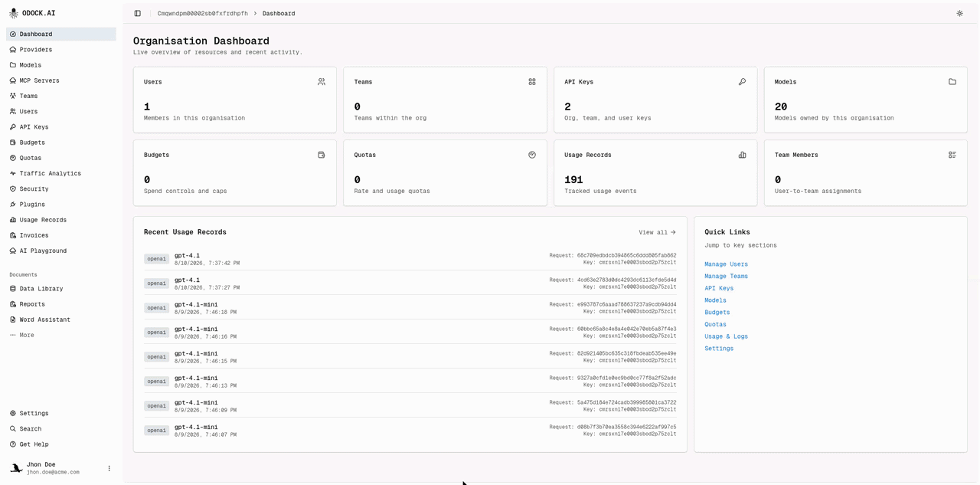Image resolution: width=980 pixels, height=485 pixels.
Task: Click the 191 tracked usage events value
Action: pyautogui.click(x=573, y=180)
